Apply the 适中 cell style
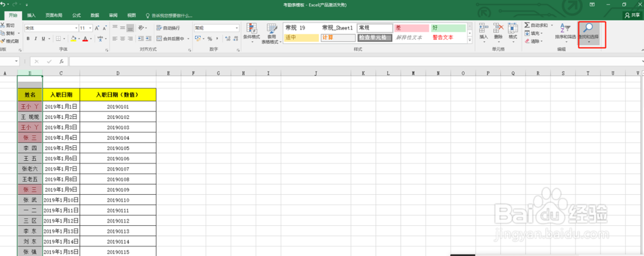This screenshot has width=644, height=256. click(x=301, y=37)
